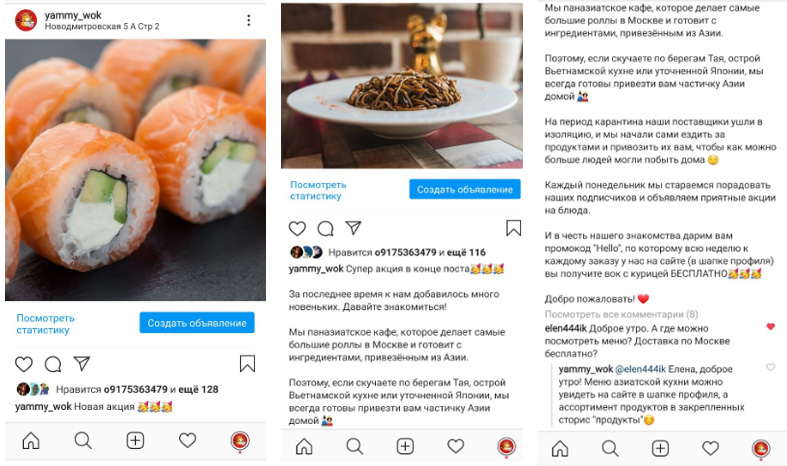Tap the new post plus icon, right phone
This screenshot has height=466, width=787.
[x=660, y=448]
